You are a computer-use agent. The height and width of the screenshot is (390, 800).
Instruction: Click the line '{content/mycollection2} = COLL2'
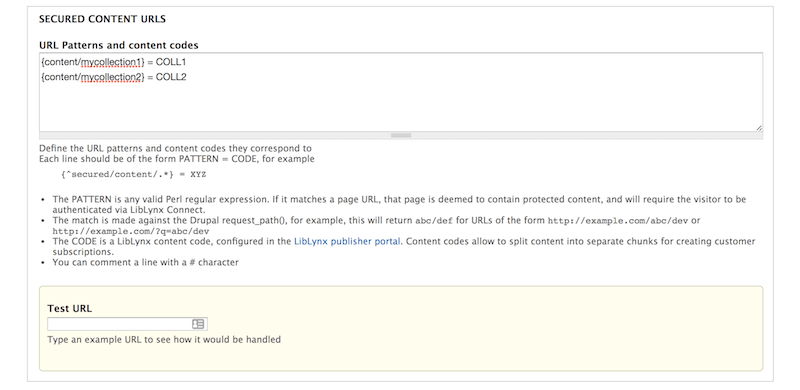[114, 77]
